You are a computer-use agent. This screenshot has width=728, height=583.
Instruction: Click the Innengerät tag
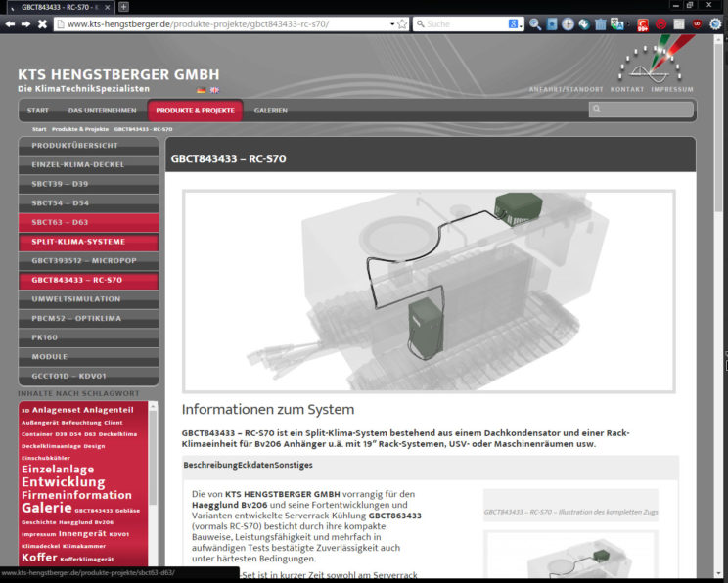tap(82, 534)
